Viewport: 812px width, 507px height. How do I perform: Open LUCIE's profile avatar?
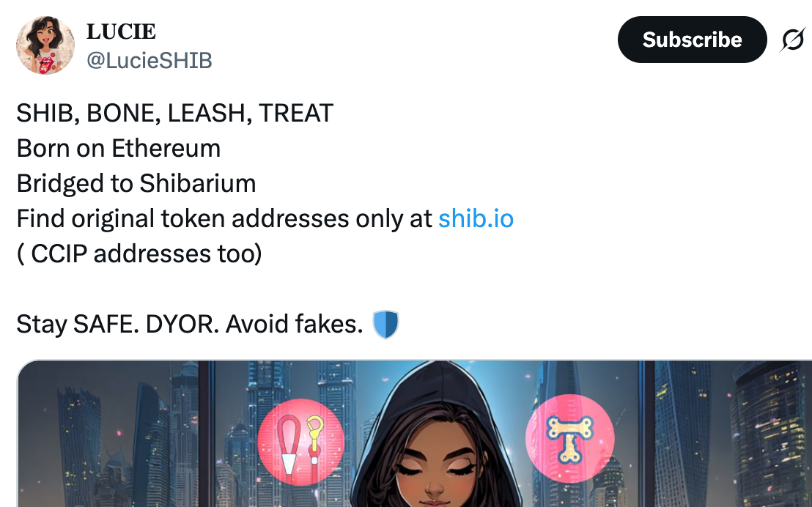pos(45,45)
